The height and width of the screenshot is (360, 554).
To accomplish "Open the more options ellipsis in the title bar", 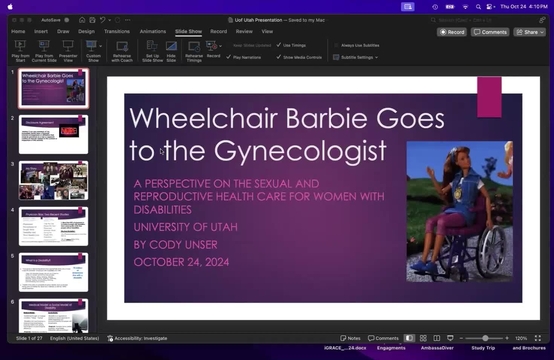I will pyautogui.click(x=128, y=20).
